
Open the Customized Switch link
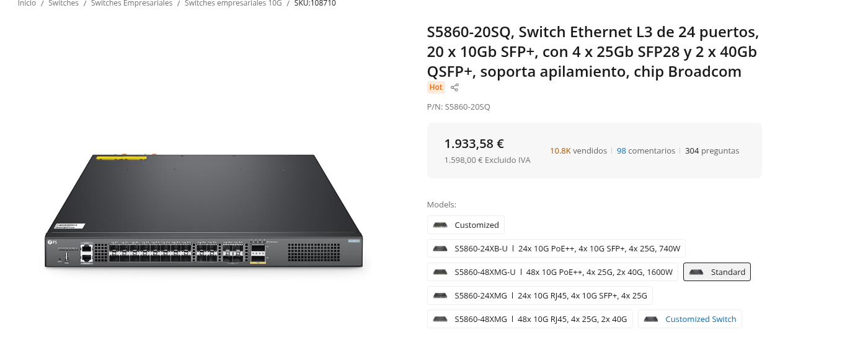(x=701, y=319)
